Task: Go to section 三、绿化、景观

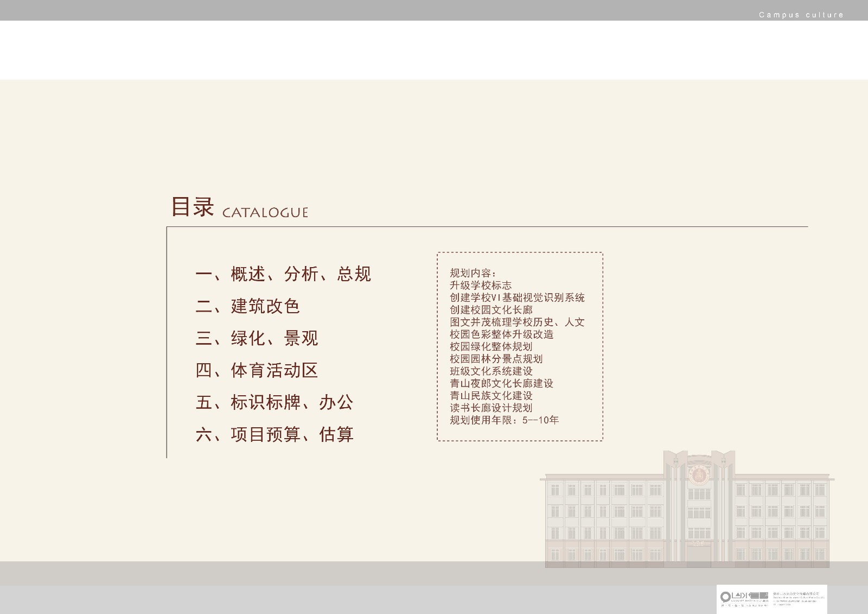Action: coord(257,338)
